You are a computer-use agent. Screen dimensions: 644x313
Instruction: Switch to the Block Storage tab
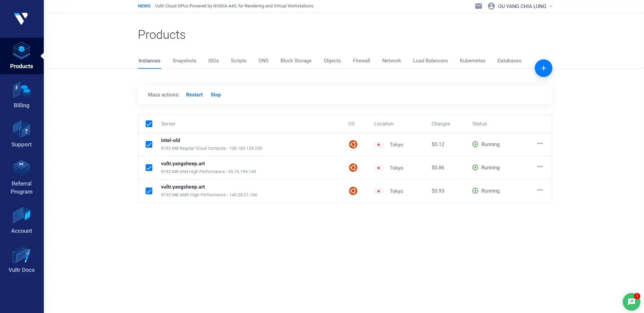(x=296, y=61)
